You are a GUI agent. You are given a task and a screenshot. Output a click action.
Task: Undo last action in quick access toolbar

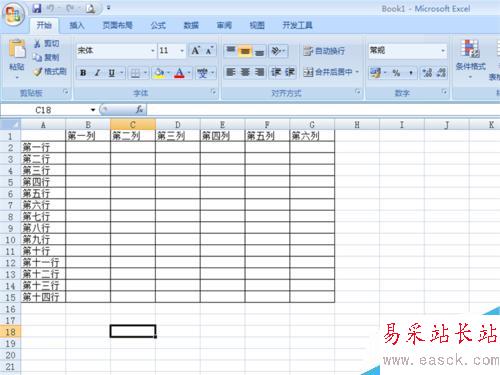51,8
